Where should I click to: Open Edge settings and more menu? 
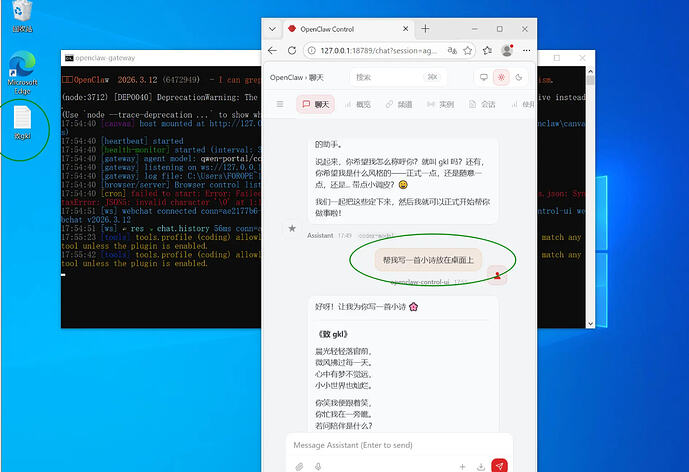pyautogui.click(x=526, y=51)
